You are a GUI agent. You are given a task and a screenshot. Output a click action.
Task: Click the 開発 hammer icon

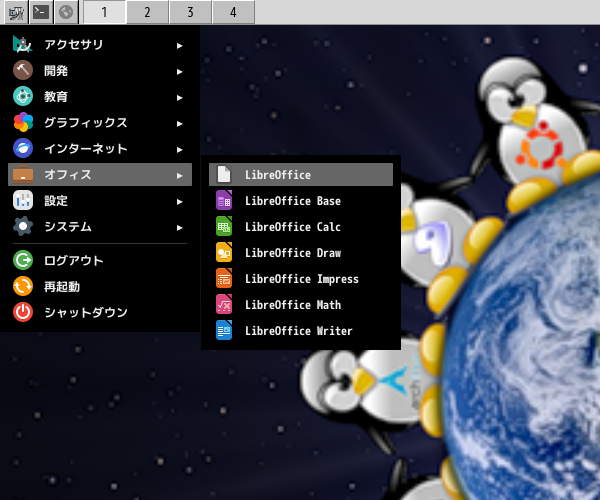[23, 70]
